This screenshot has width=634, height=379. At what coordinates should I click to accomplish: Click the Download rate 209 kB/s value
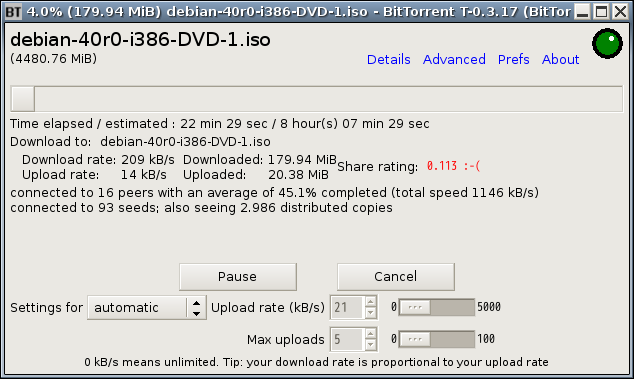point(148,160)
